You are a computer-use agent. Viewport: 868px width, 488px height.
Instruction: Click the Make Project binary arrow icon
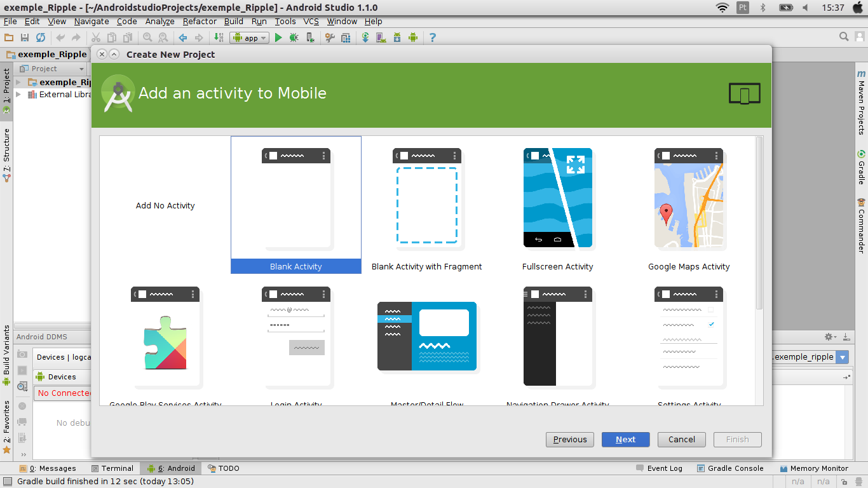point(219,37)
